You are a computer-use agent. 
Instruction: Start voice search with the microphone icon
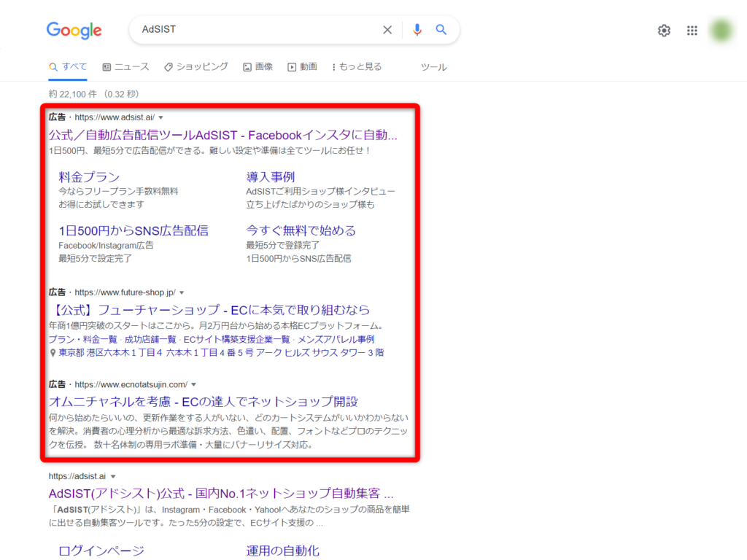(417, 30)
